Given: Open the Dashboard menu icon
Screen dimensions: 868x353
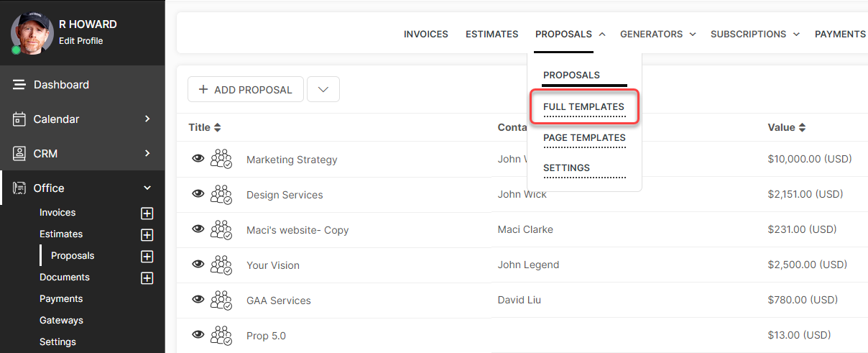Looking at the screenshot, I should [19, 85].
